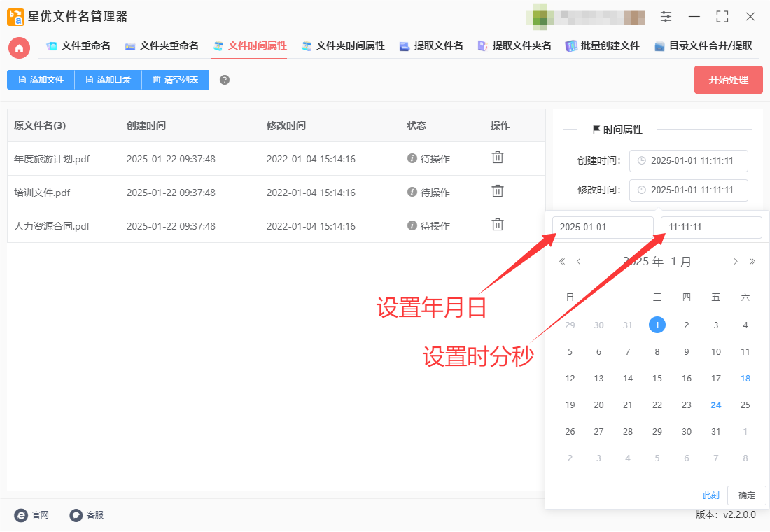Viewport: 770px width, 532px height.
Task: Click the 创建时间 column header
Action: pos(146,125)
